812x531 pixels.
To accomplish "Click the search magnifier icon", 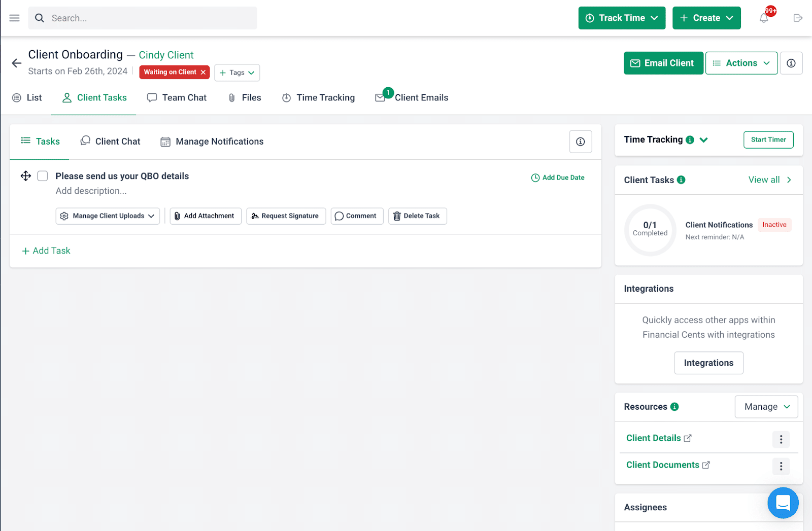I will (x=40, y=18).
